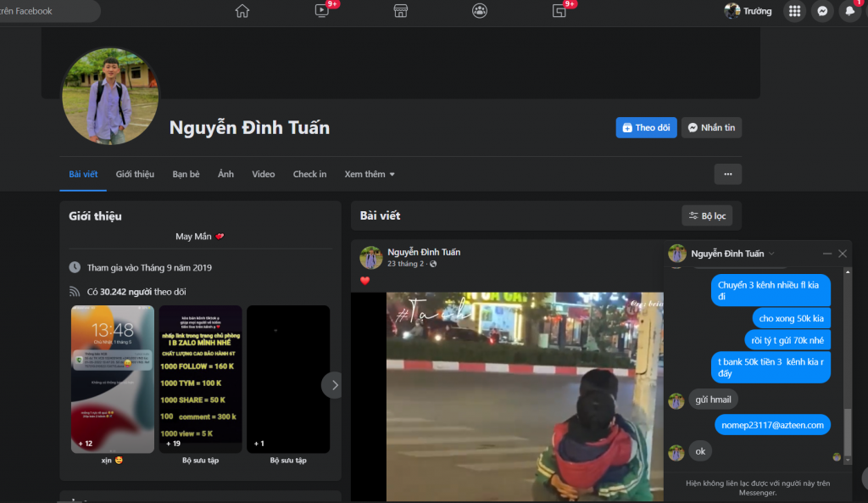The width and height of the screenshot is (868, 503).
Task: Open chat options next to Nguyễn Đình Tuấn
Action: [771, 254]
